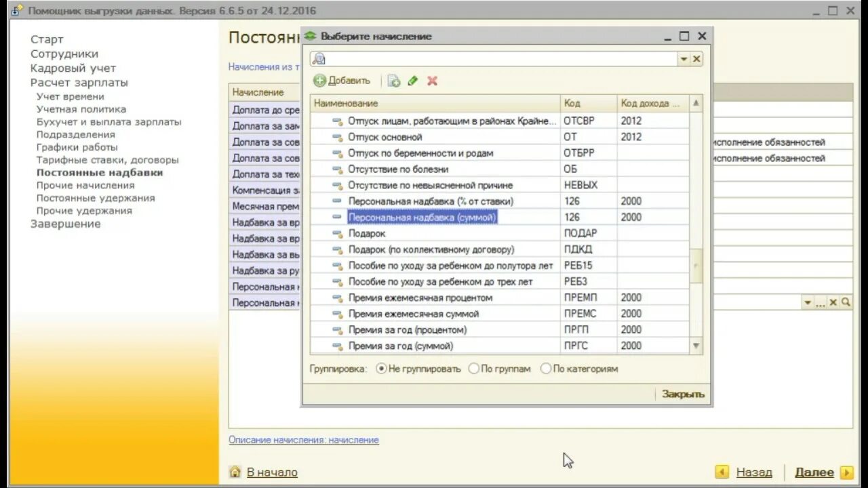Go to Тарифные ставки, договоры step
The image size is (868, 488).
click(108, 160)
